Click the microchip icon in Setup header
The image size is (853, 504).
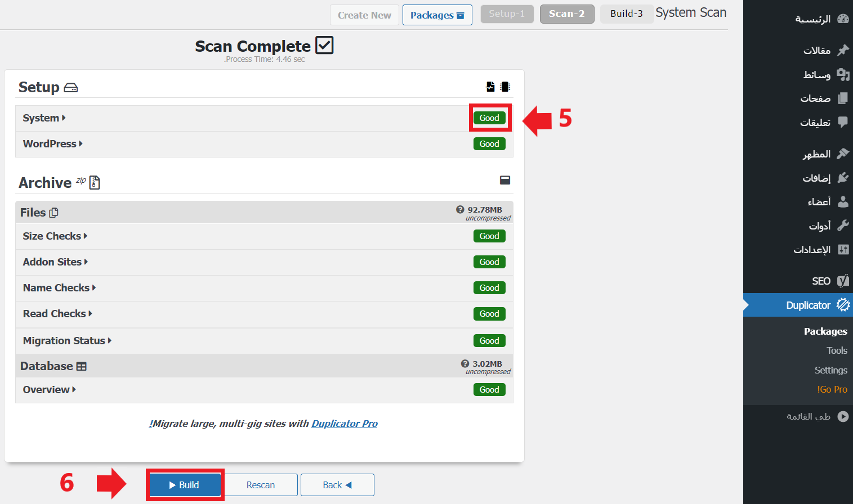point(505,87)
